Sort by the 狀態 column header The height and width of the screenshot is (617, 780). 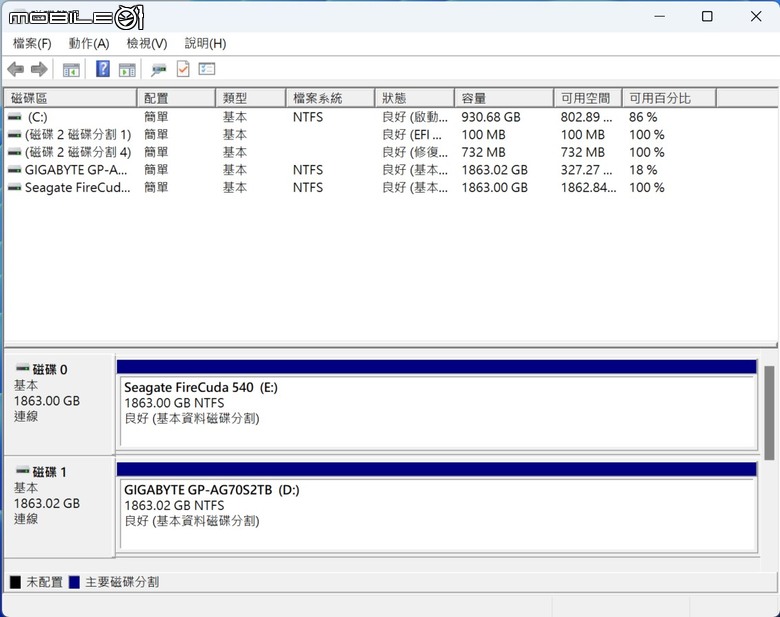tap(414, 98)
